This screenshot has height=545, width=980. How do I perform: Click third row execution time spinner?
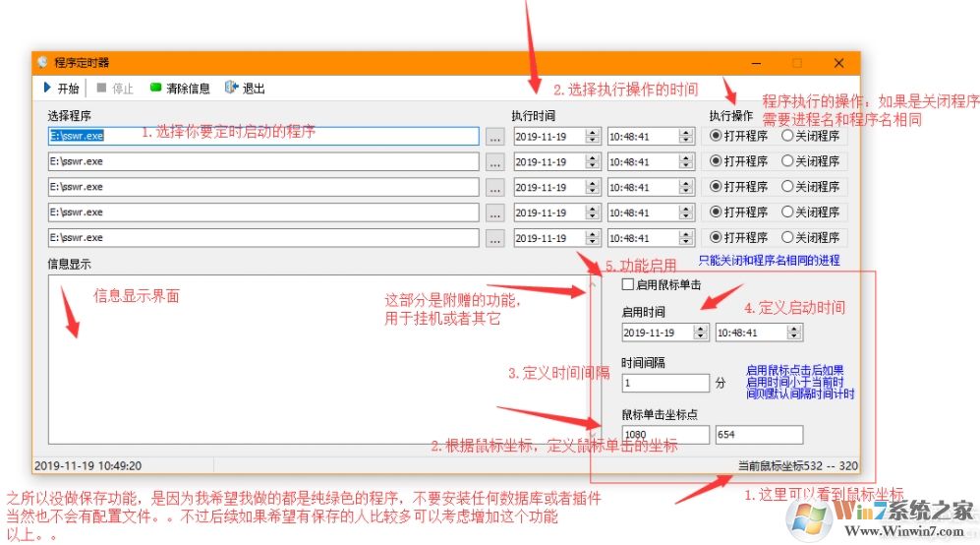[686, 187]
